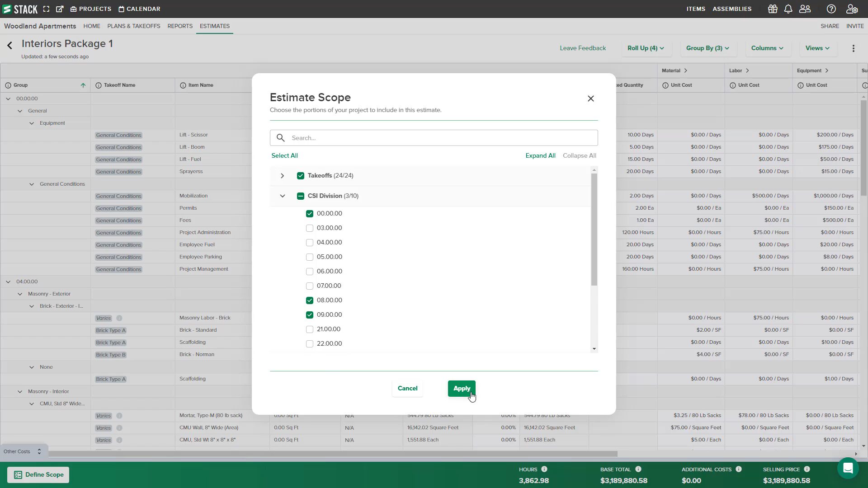The image size is (868, 488).
Task: Check the 03.00.00 division checkbox
Action: click(310, 228)
